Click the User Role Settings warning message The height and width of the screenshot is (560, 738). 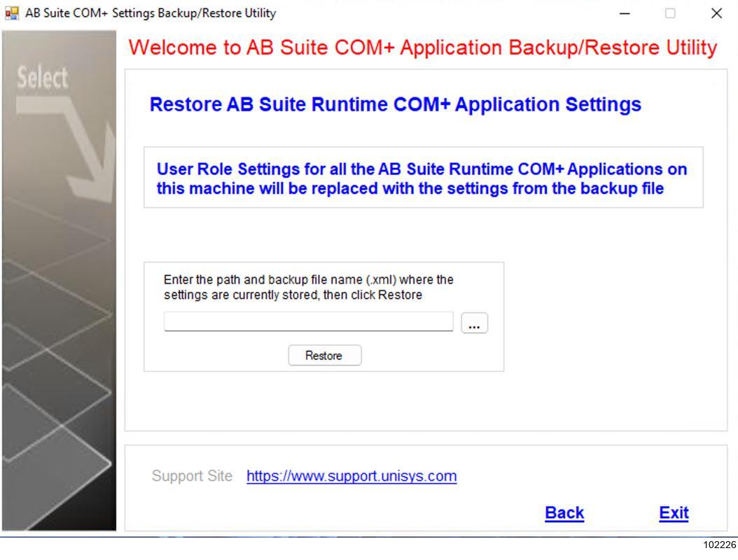pos(422,178)
